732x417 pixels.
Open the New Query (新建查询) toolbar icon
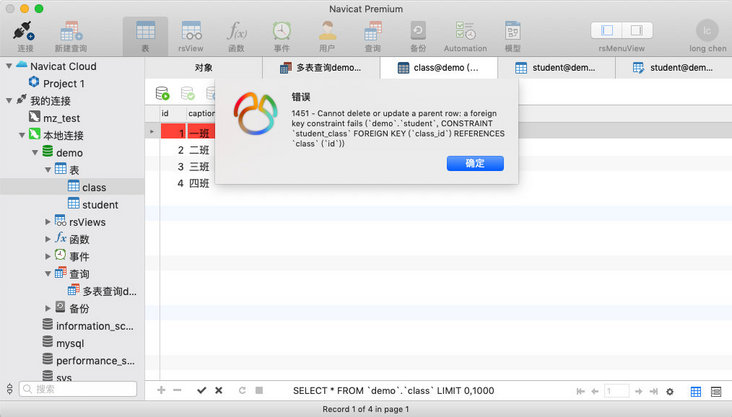(71, 31)
